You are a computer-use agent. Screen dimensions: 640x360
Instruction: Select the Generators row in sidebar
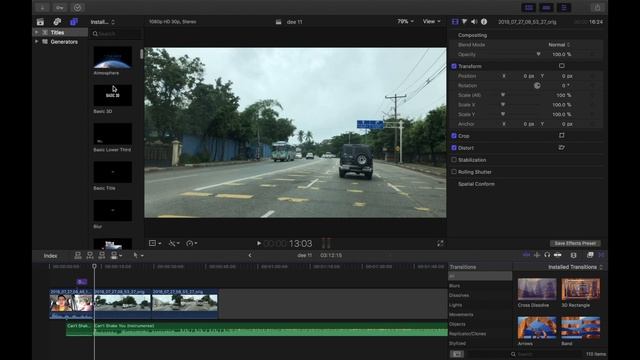60,42
